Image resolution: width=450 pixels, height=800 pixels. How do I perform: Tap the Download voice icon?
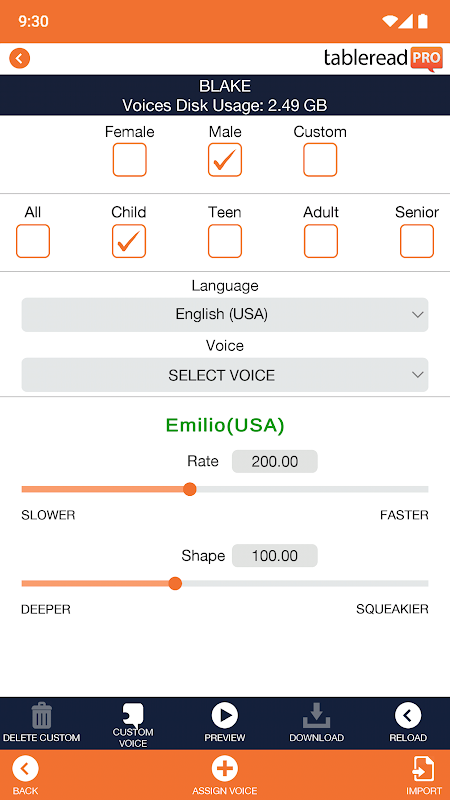(316, 715)
